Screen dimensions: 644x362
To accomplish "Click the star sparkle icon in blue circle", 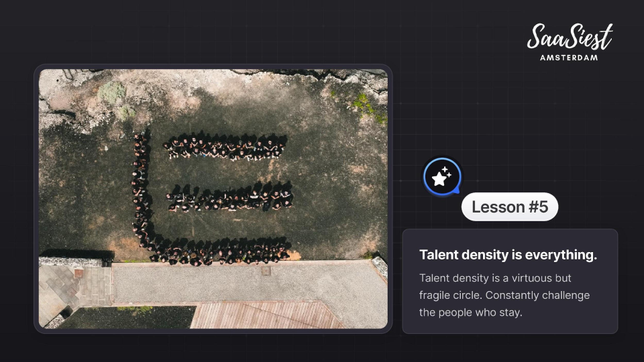I will pos(442,177).
